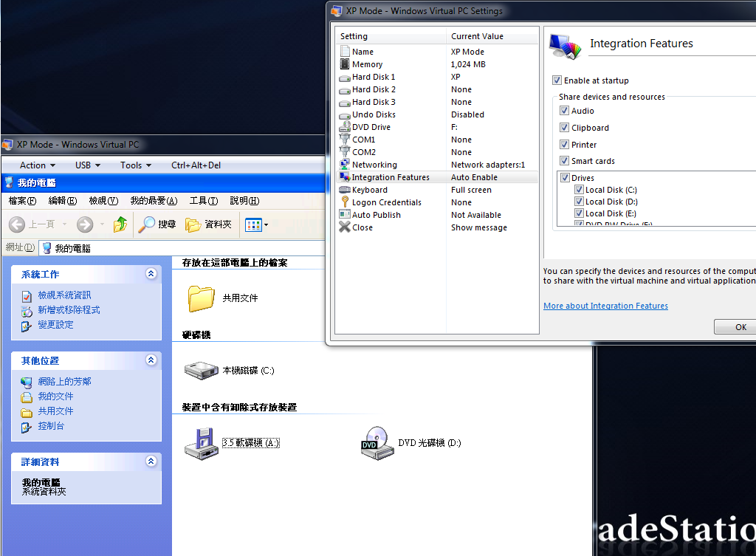This screenshot has width=756, height=556.
Task: Click the Back arrow in My Computer toolbar
Action: click(x=17, y=224)
